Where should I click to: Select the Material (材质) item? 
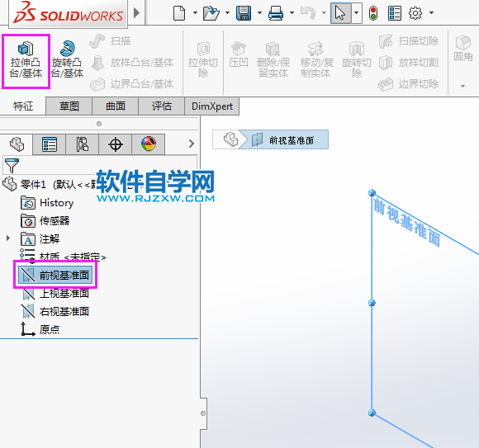[63, 257]
